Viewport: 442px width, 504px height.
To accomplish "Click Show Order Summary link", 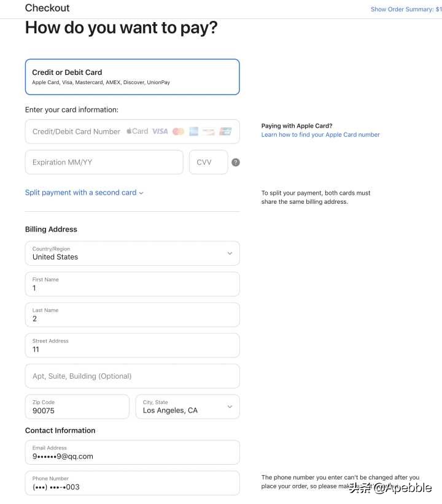I will 406,9.
